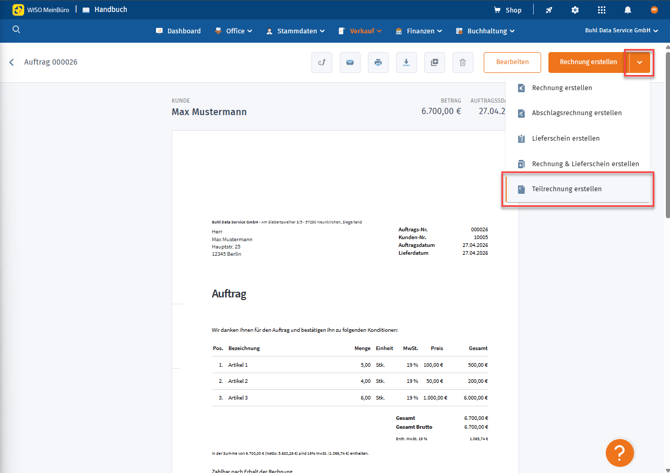The image size is (670, 473).
Task: Download the order as file
Action: click(406, 62)
